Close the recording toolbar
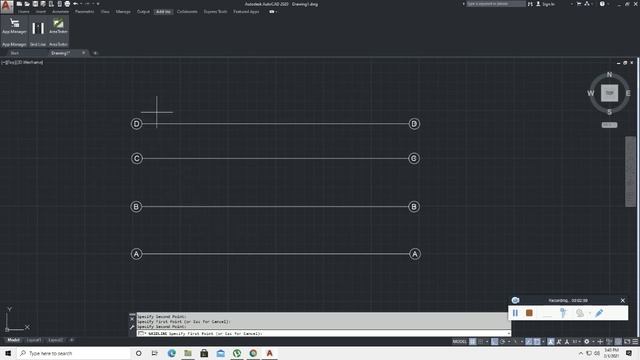The height and width of the screenshot is (360, 640). pyautogui.click(x=622, y=300)
